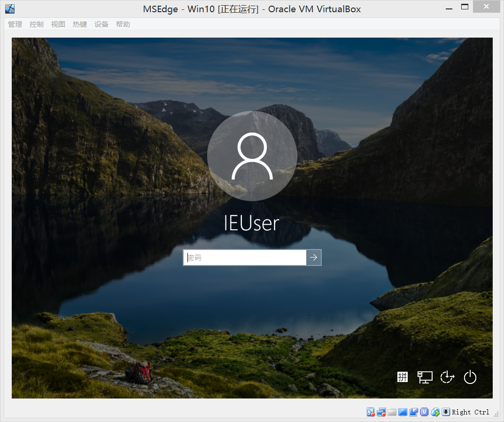Image resolution: width=504 pixels, height=422 pixels.
Task: Switch input method via 拼 icon
Action: coord(403,377)
